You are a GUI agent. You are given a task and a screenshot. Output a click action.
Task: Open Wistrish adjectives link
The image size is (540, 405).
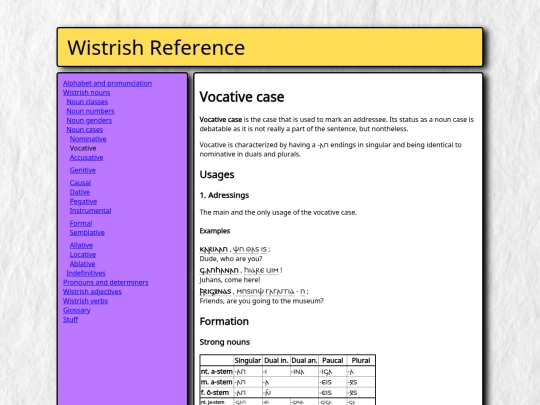[x=92, y=292]
